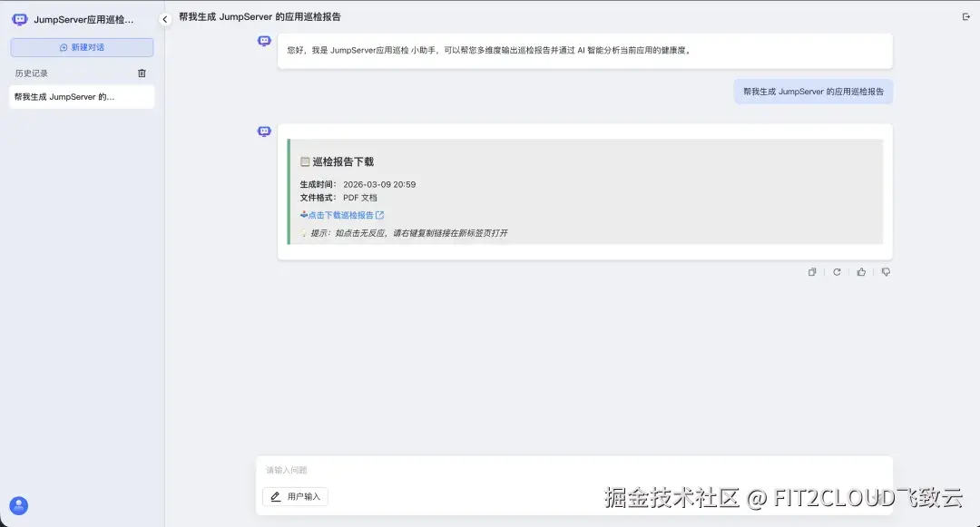Give a thumbs up to the reply

tap(861, 271)
